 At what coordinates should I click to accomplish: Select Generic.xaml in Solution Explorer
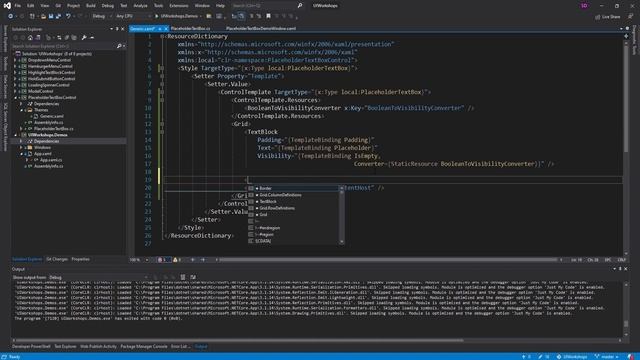pos(51,116)
